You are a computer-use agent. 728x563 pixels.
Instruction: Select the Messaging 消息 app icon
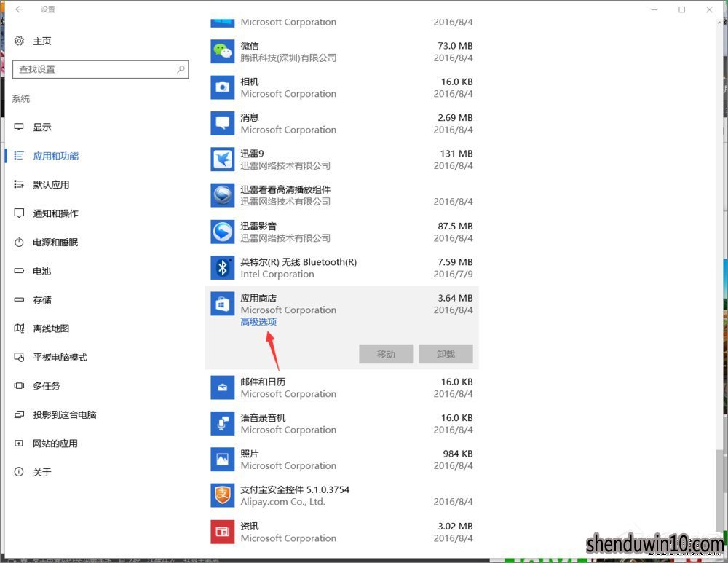[222, 123]
